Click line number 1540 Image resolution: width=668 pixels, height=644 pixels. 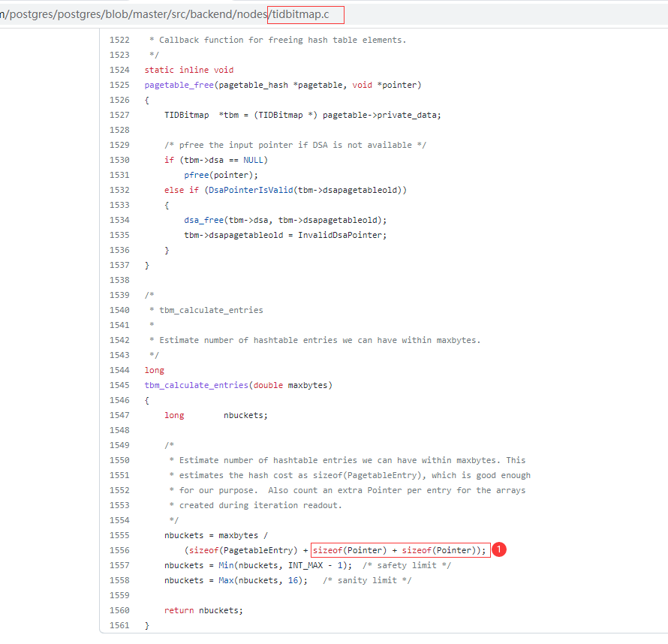coord(119,310)
